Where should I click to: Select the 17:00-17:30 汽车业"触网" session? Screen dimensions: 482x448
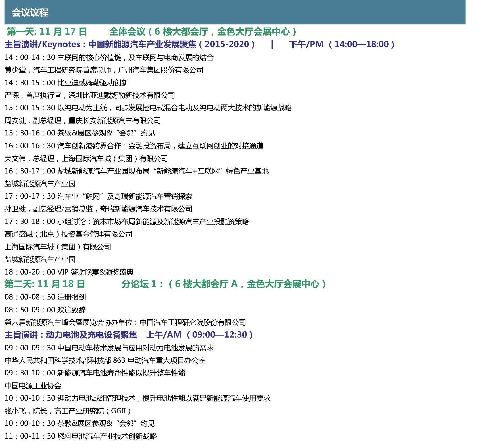98,196
